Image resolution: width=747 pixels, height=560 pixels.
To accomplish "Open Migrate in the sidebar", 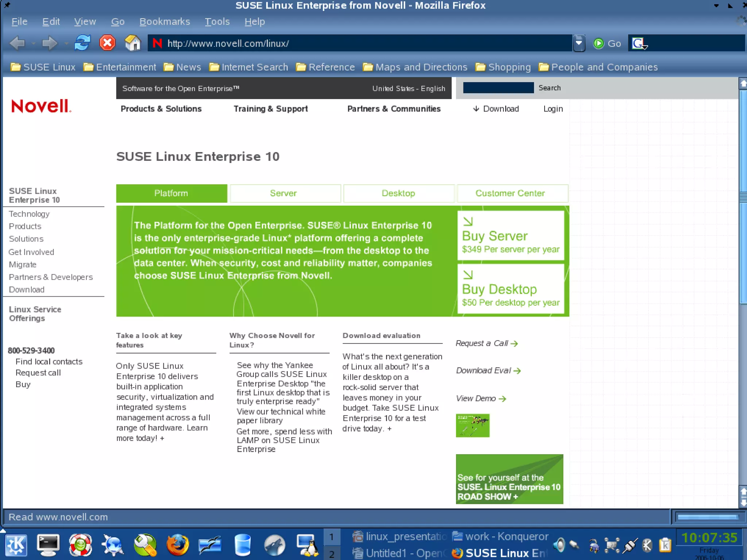I will [23, 265].
